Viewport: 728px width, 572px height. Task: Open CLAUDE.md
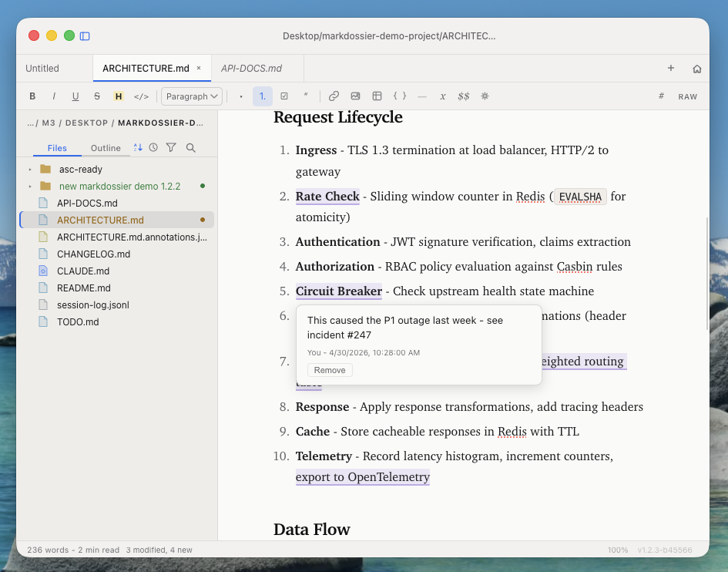pyautogui.click(x=117, y=271)
